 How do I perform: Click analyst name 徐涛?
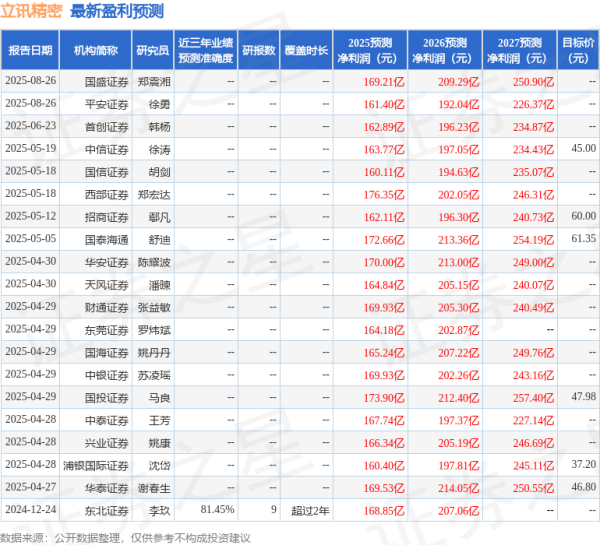coord(159,149)
